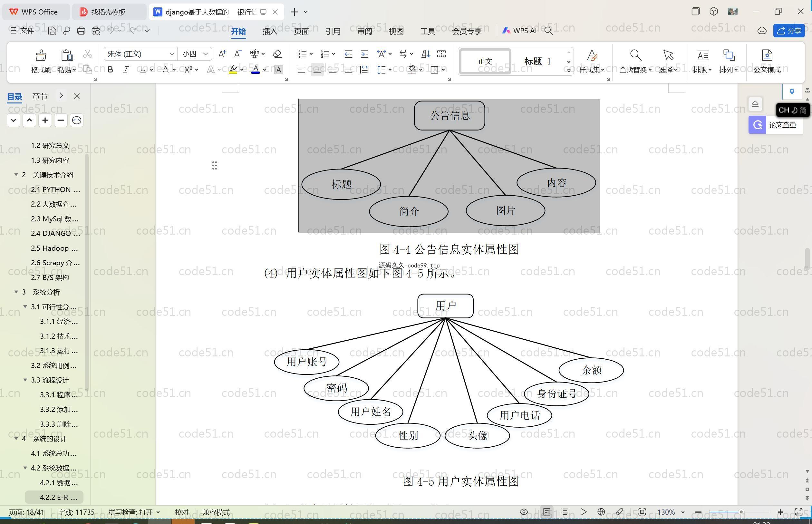Click the Cut scissors icon
This screenshot has width=812, height=524.
point(87,54)
